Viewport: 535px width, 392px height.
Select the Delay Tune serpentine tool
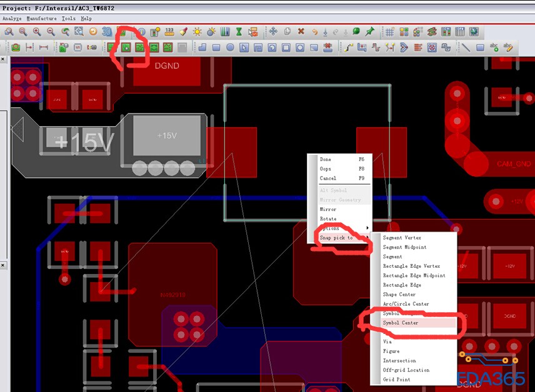376,47
